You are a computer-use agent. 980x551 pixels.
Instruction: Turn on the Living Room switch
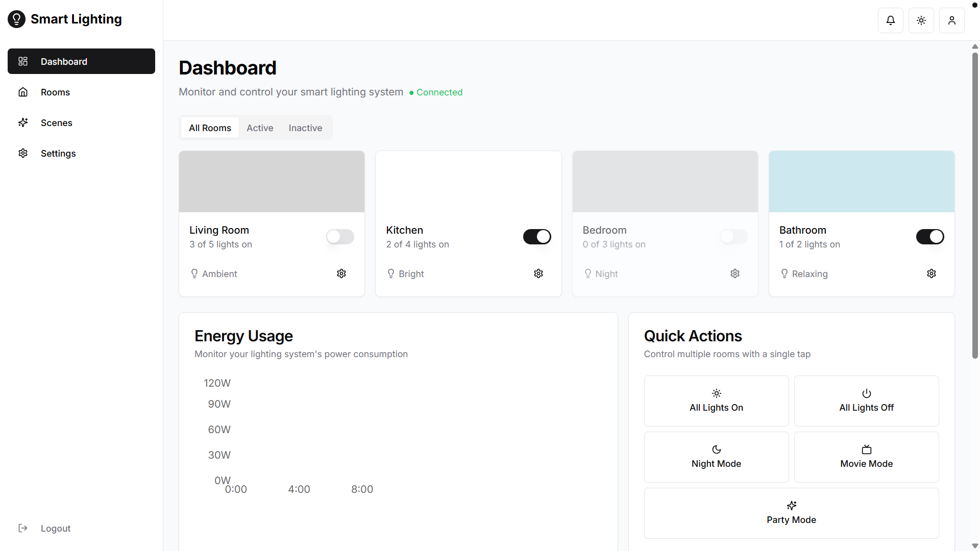340,237
